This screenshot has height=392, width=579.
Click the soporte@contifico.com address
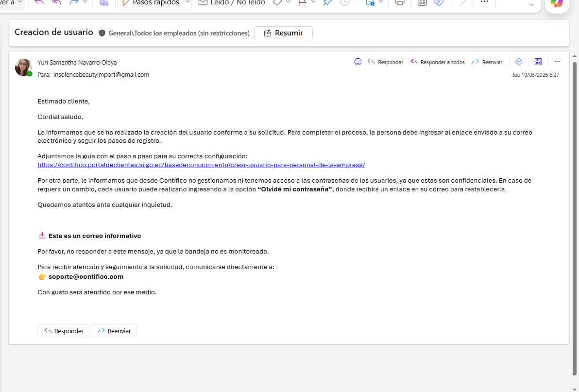point(86,277)
